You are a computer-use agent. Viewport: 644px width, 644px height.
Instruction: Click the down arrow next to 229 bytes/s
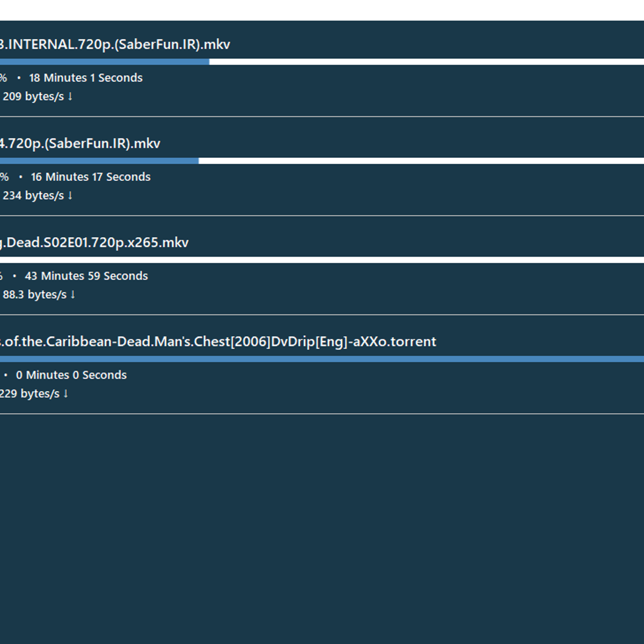[x=66, y=394]
